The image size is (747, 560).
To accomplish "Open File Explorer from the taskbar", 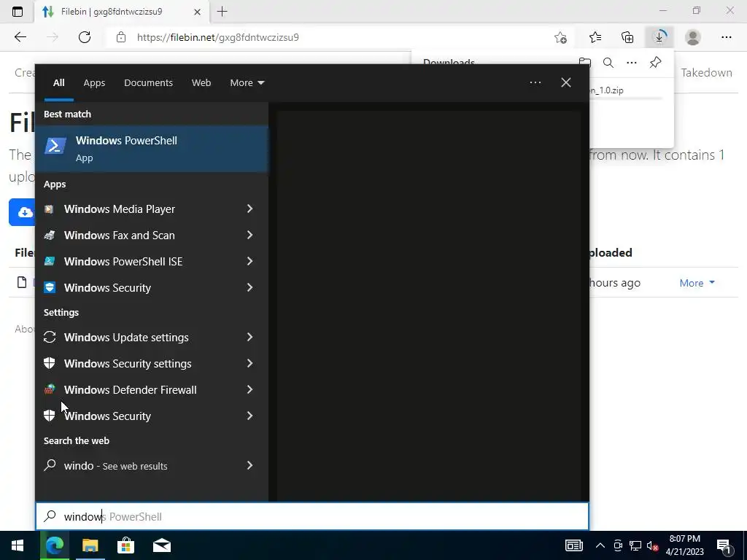I will [x=90, y=545].
